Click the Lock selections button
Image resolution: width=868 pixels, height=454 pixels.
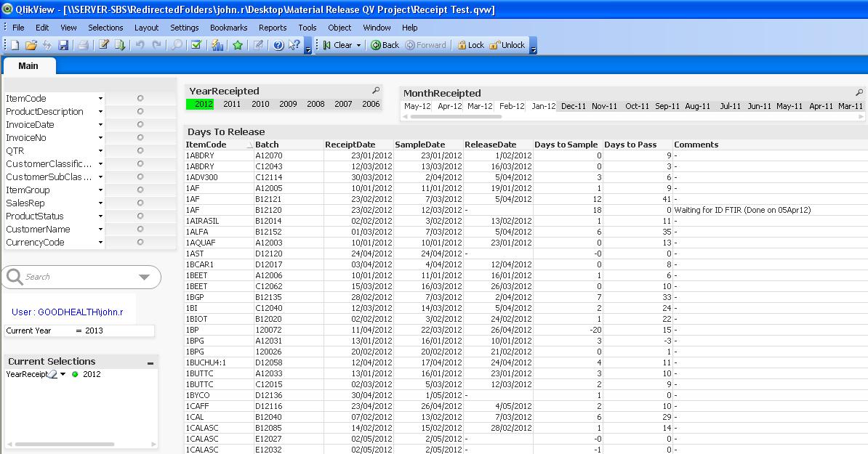click(x=470, y=45)
